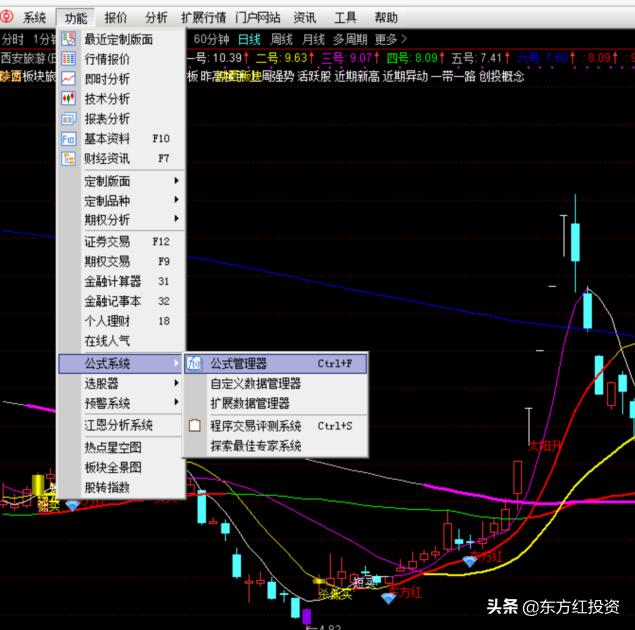Click icon beside 报表分析
The height and width of the screenshot is (630, 635).
[x=68, y=119]
